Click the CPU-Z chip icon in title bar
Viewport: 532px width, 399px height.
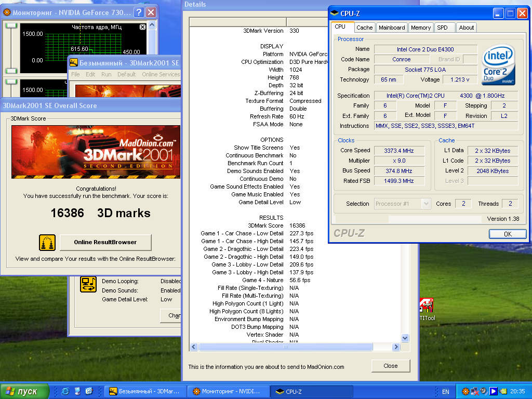pos(335,13)
